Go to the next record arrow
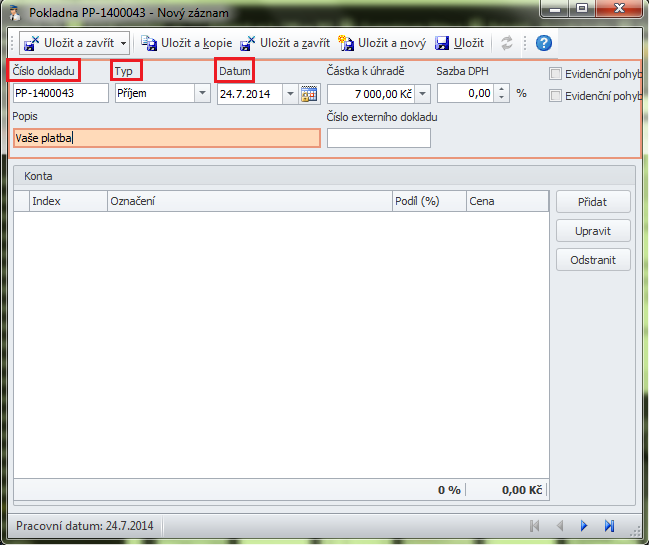The image size is (649, 545). [x=584, y=525]
